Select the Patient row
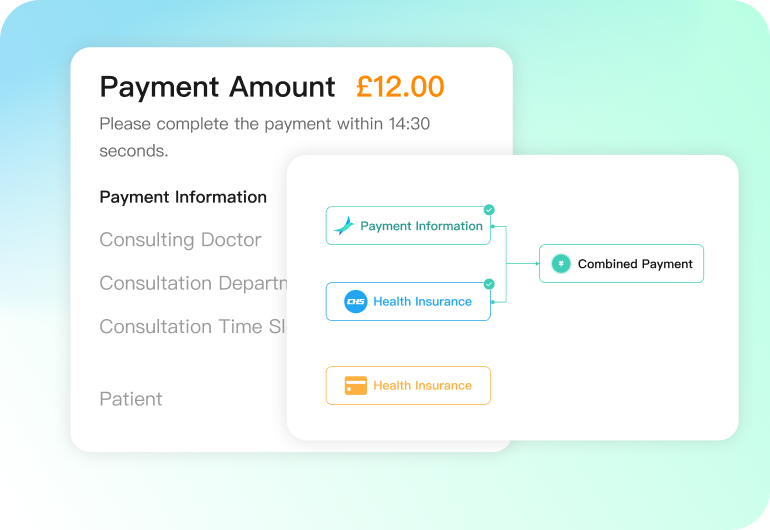Viewport: 770px width, 530px height. (131, 399)
